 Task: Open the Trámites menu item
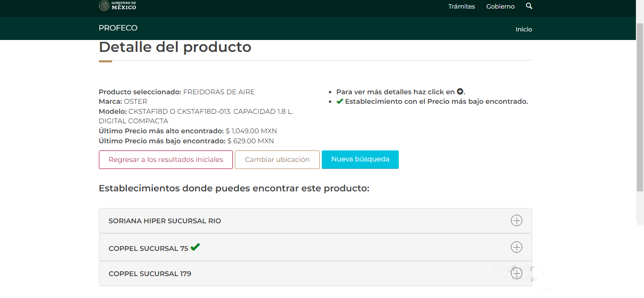click(x=461, y=7)
